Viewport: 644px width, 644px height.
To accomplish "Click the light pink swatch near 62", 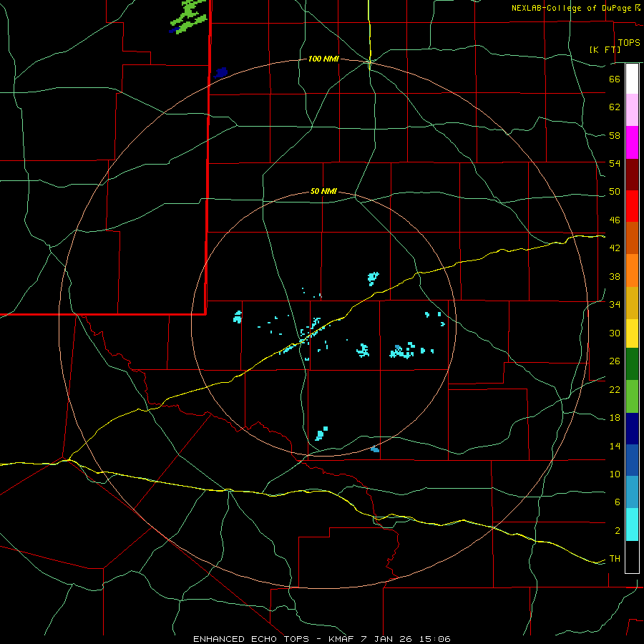I will tap(632, 109).
